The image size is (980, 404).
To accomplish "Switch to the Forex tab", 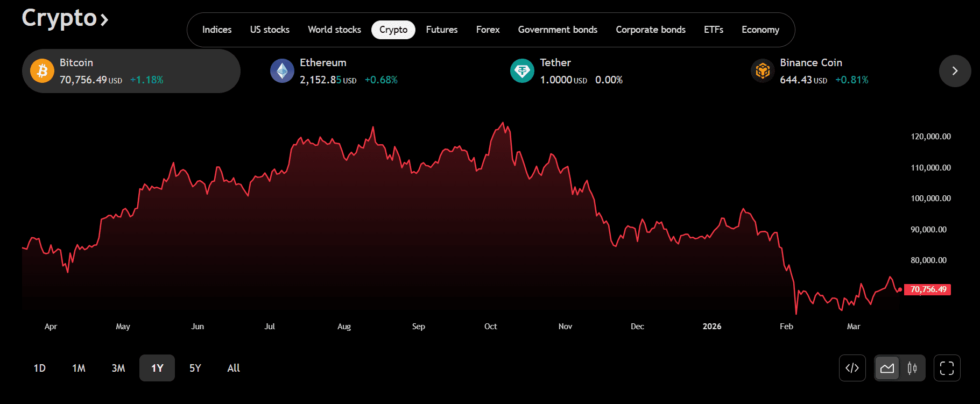I will tap(488, 30).
